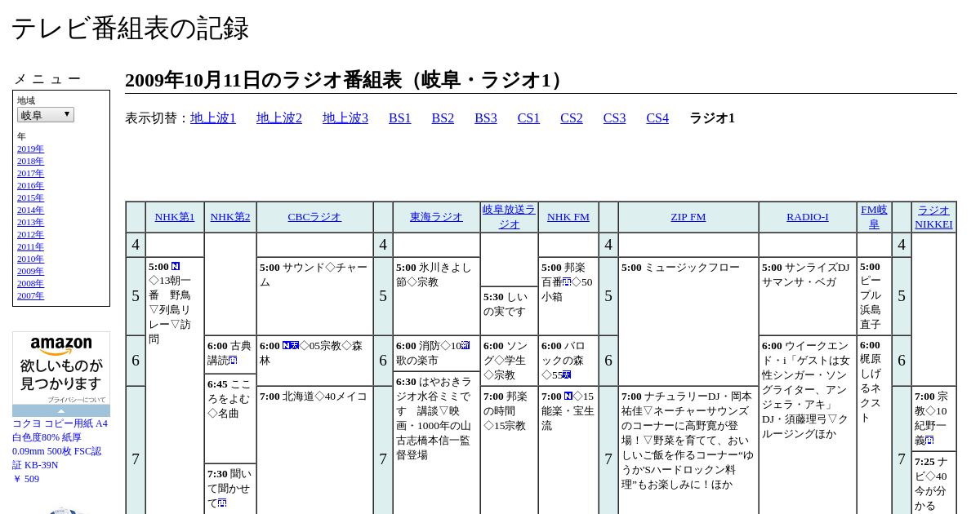Click the N news icon in NHK第1 5:00
This screenshot has width=980, height=514.
[176, 267]
